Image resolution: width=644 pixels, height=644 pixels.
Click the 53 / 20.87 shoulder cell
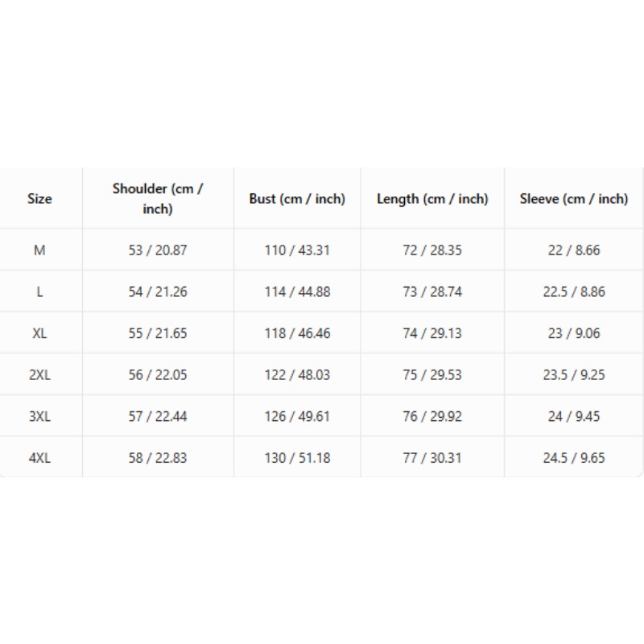158,250
